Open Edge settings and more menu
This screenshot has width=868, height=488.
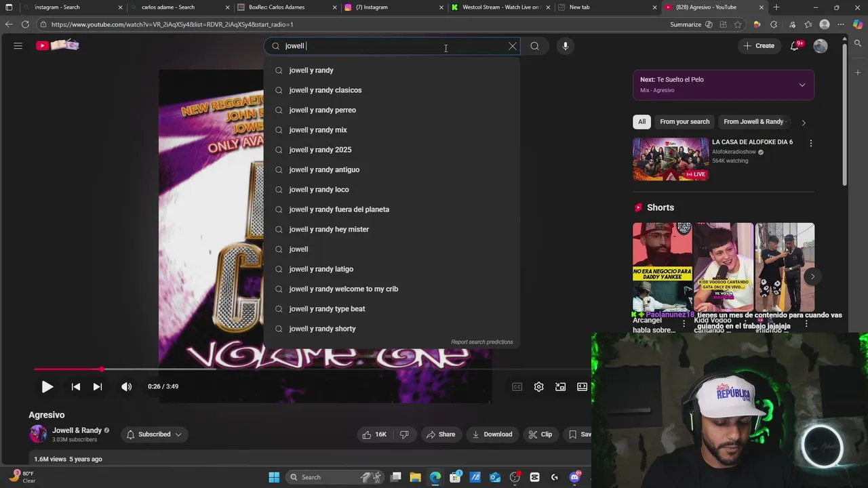(x=841, y=24)
